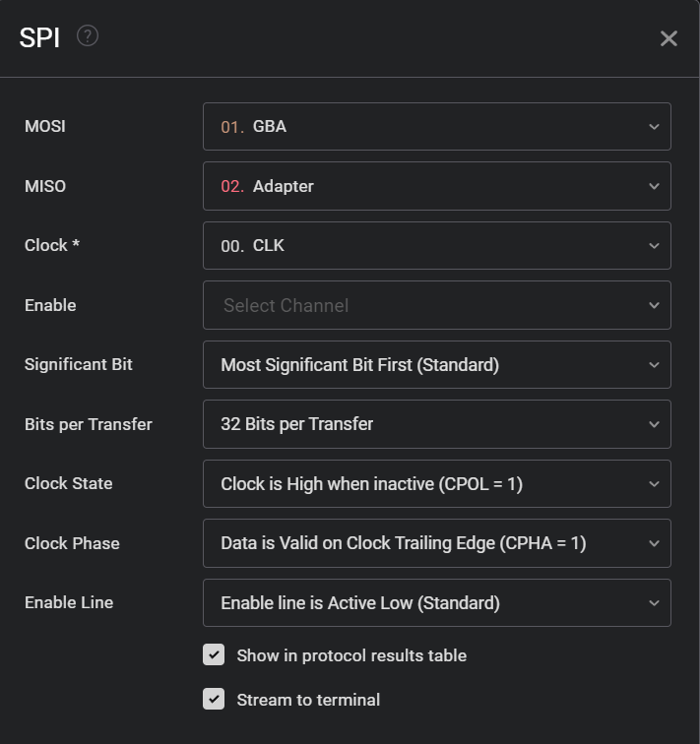Open the Bits per Transfer dropdown
700x744 pixels.
coord(436,424)
